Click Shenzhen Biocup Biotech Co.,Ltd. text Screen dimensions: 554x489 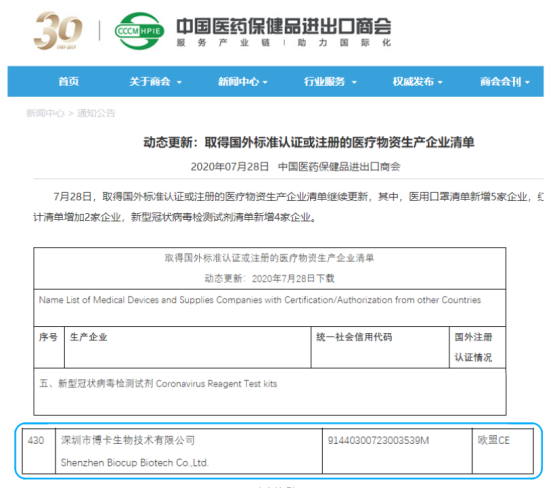[x=135, y=463]
